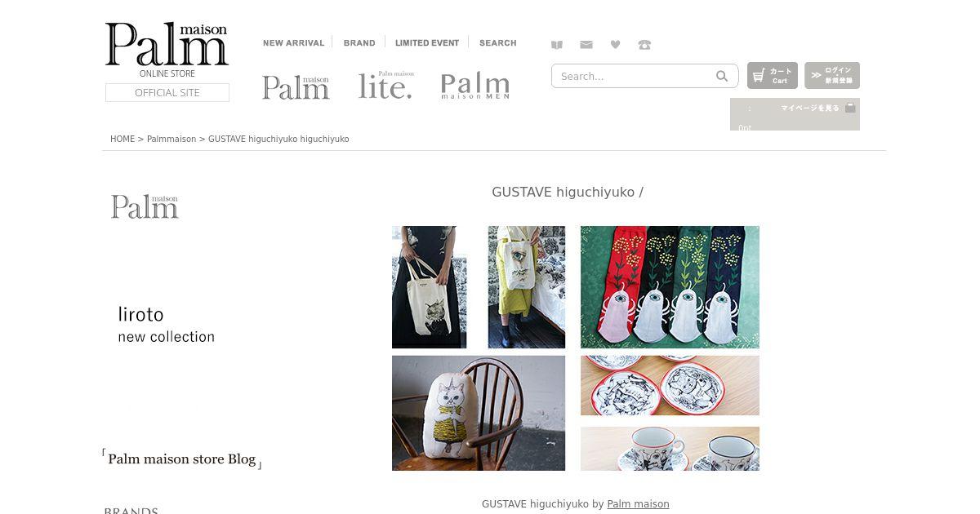The height and width of the screenshot is (514, 980).
Task: Click the Palm maison online store logo
Action: (x=167, y=49)
